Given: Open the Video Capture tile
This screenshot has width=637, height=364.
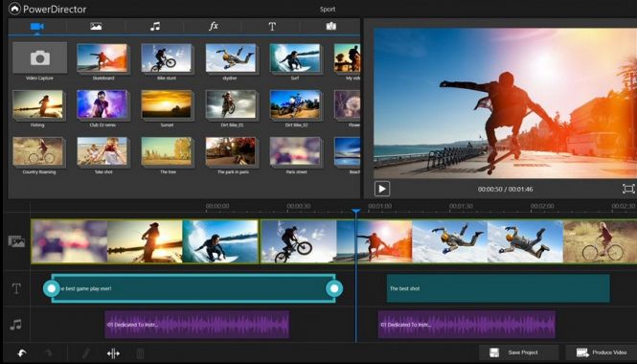Looking at the screenshot, I should pyautogui.click(x=40, y=57).
